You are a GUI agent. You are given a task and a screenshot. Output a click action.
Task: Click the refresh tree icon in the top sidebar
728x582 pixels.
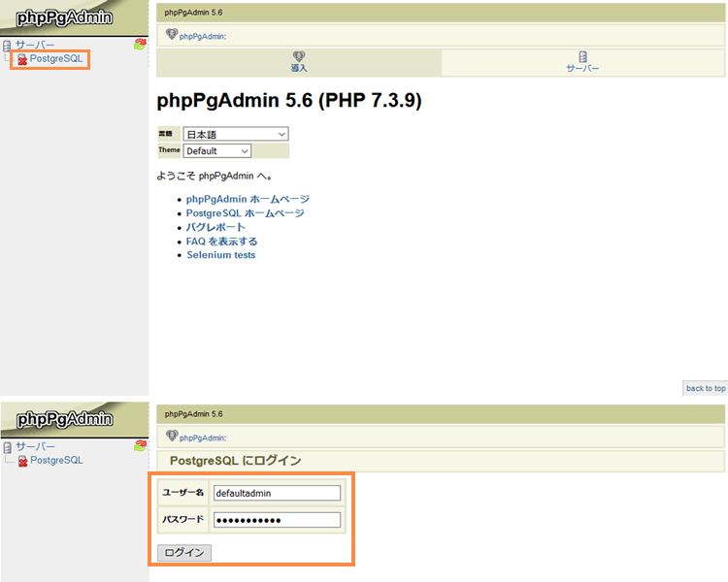tap(140, 45)
